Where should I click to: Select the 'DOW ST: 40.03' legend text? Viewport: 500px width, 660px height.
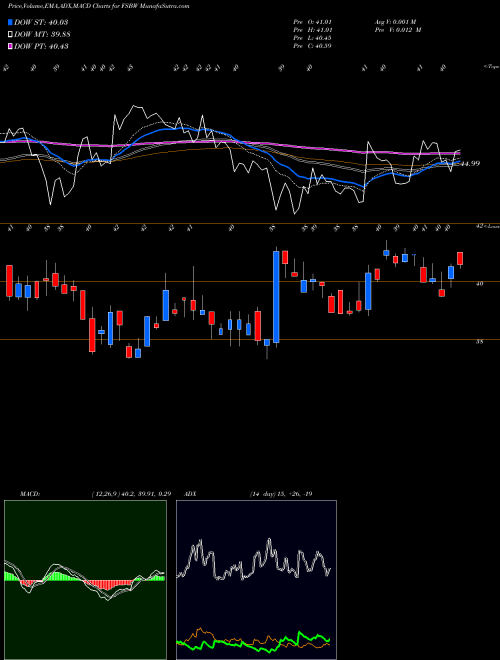tap(41, 22)
